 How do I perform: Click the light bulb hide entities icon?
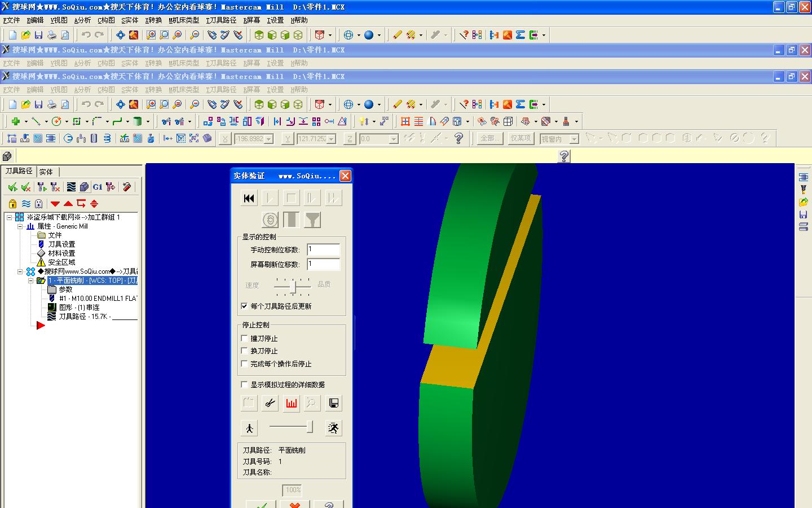364,121
